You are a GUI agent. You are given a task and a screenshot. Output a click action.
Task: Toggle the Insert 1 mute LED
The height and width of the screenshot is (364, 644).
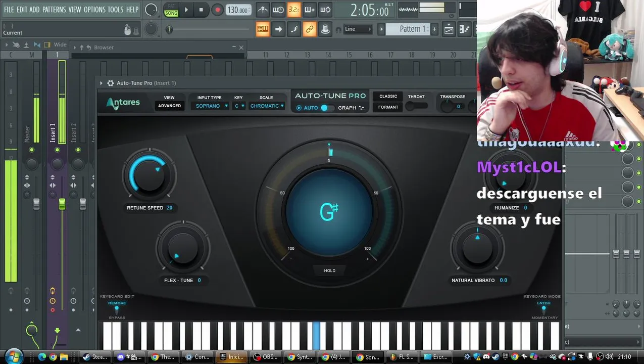coord(57,150)
